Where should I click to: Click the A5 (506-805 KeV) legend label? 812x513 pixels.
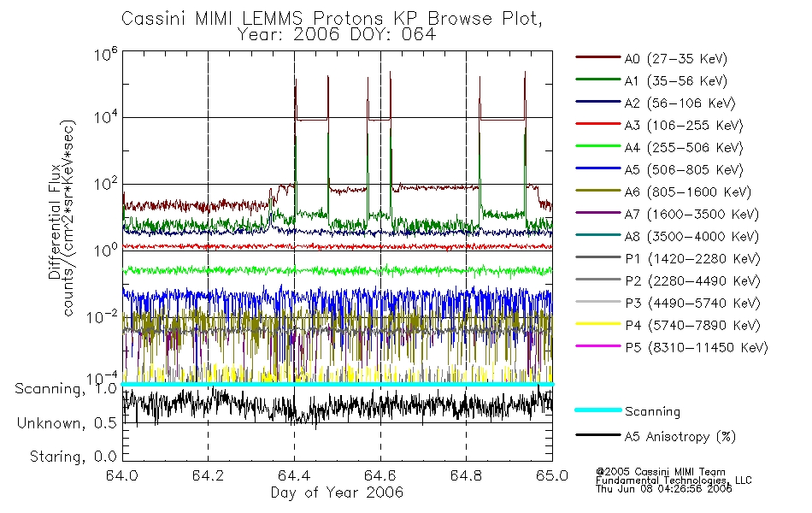point(683,170)
